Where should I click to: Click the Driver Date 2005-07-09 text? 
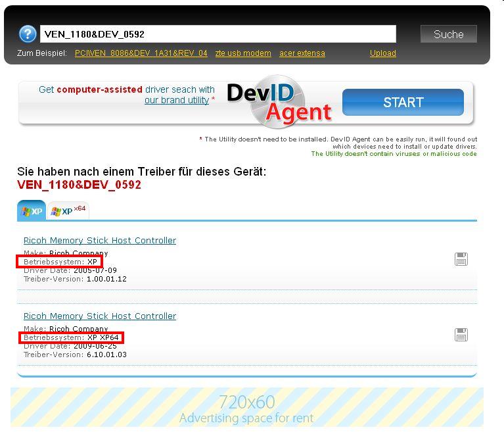point(70,270)
